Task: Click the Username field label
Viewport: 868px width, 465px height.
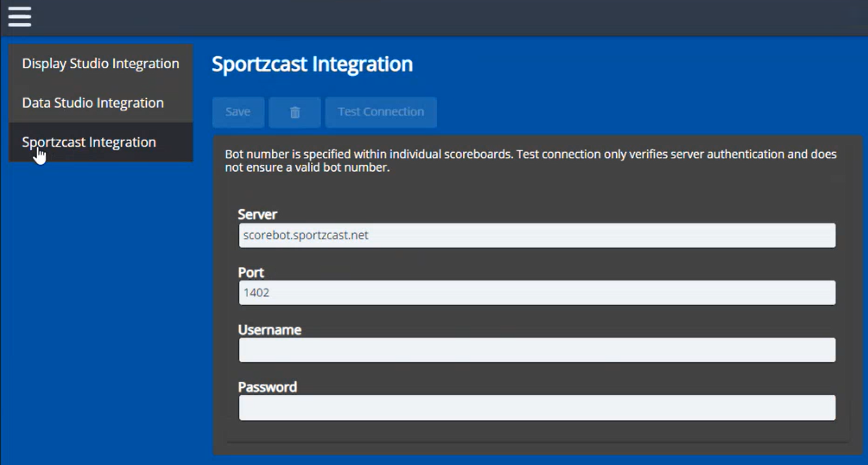Action: click(269, 330)
